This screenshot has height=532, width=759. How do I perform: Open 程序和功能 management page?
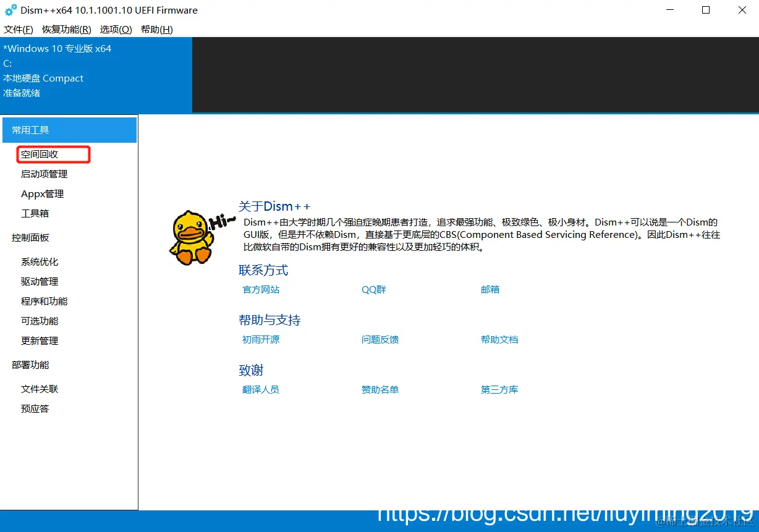click(45, 301)
